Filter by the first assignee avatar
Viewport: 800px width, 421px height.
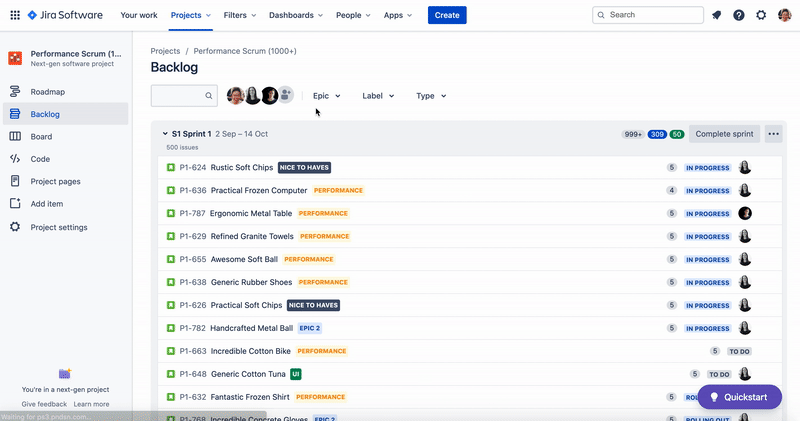coord(236,95)
